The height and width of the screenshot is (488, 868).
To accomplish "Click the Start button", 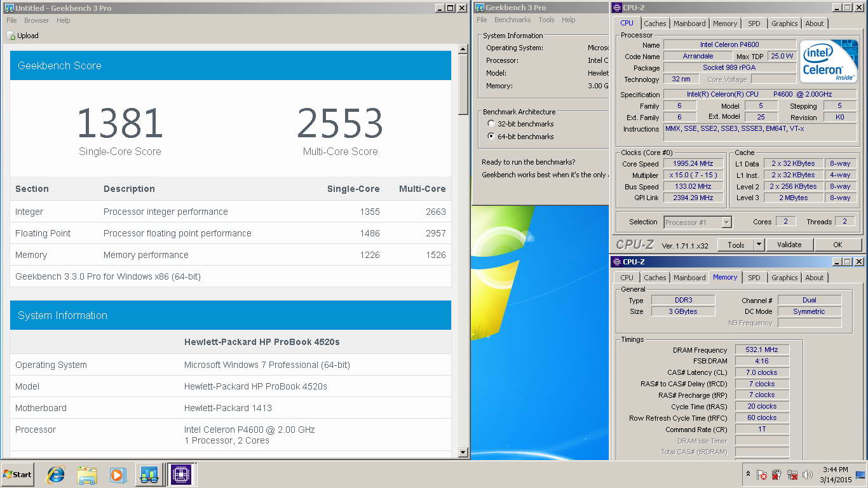I will pos(17,475).
